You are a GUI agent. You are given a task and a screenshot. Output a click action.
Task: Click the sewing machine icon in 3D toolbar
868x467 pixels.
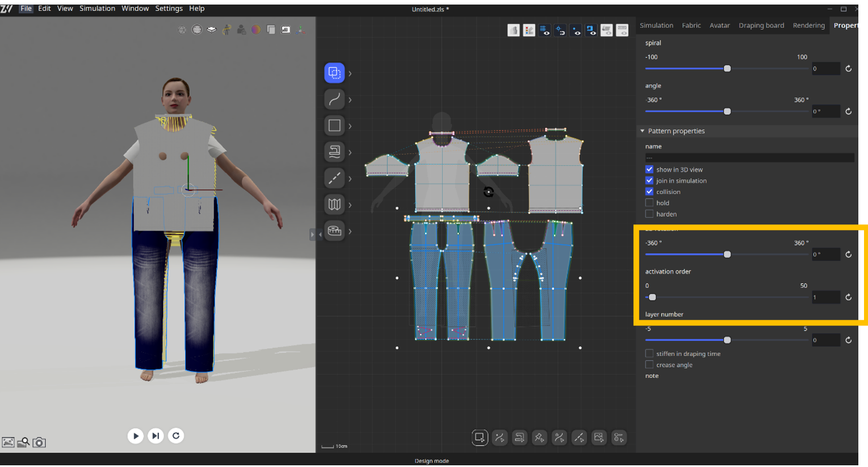pos(286,30)
